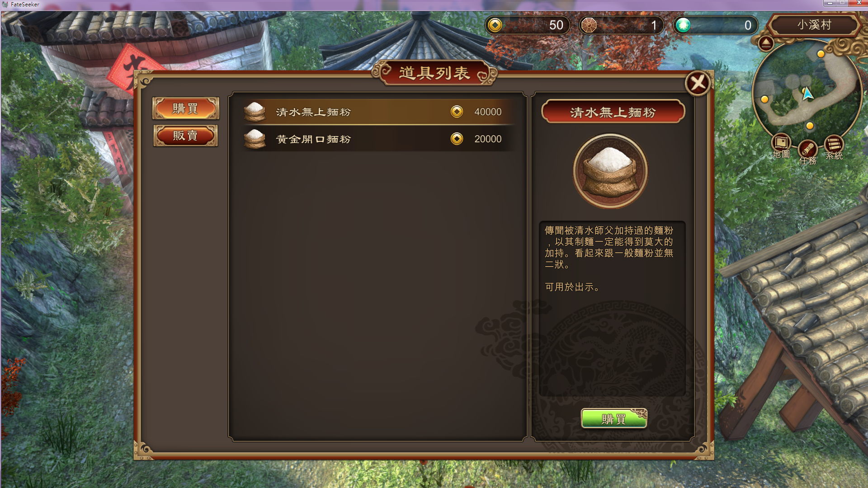Click the 清水無上麵粉 flour sack list icon
This screenshot has width=868, height=488.
(x=255, y=112)
